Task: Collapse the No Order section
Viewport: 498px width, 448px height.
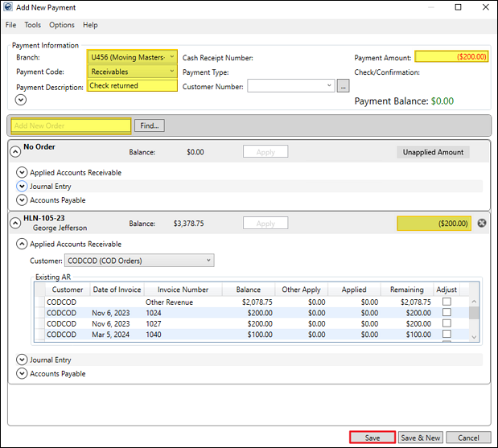Action: pos(15,151)
